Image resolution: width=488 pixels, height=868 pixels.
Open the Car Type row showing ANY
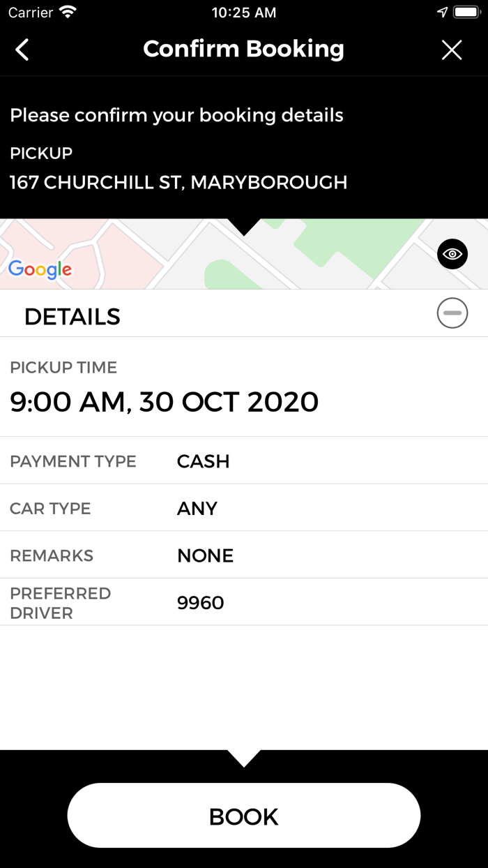click(244, 508)
